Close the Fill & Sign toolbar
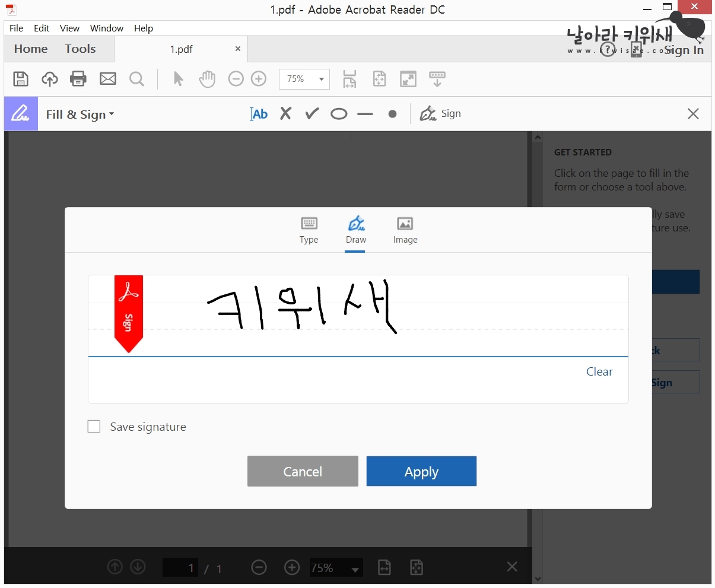This screenshot has width=715, height=588. tap(693, 114)
